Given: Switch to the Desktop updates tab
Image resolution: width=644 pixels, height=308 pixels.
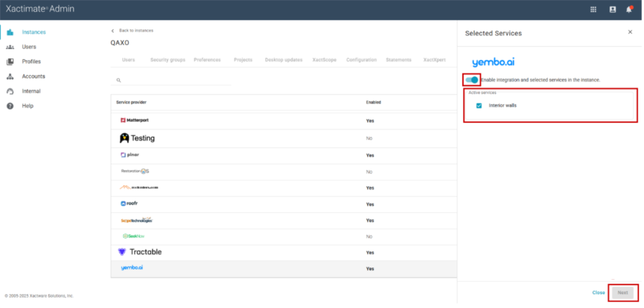Looking at the screenshot, I should (x=283, y=60).
